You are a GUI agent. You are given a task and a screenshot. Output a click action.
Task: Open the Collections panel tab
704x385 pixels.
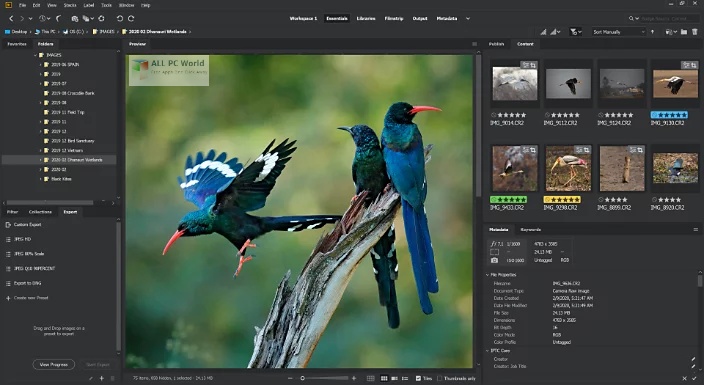(40, 212)
